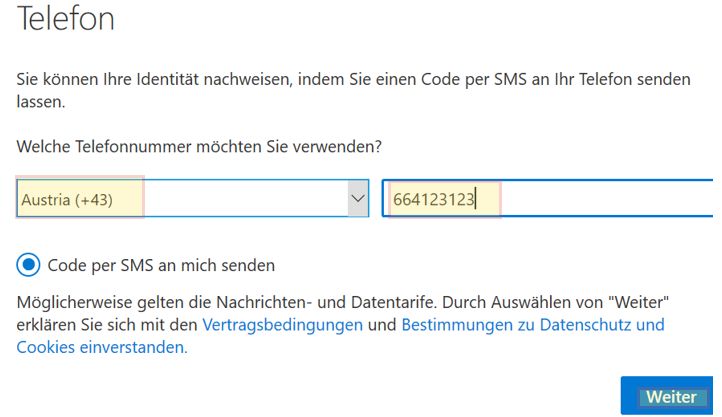Click the 'Code per SMS an mich senden' label
This screenshot has width=722, height=417.
(161, 266)
